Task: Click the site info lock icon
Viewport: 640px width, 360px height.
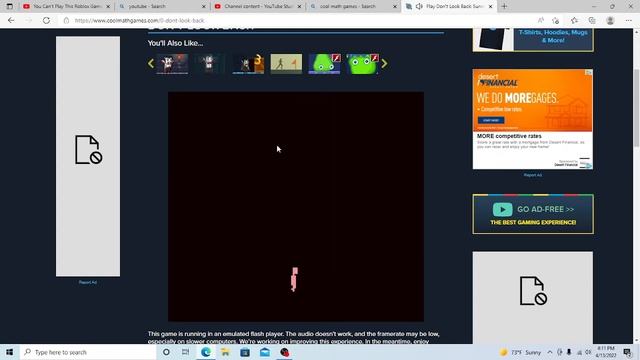Action: (66, 20)
